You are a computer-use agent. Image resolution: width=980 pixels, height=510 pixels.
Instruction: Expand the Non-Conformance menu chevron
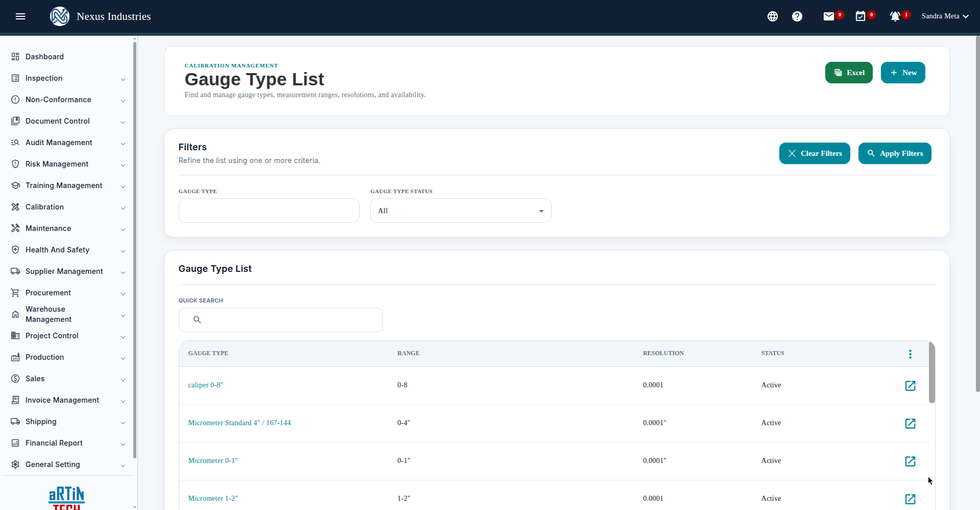123,101
